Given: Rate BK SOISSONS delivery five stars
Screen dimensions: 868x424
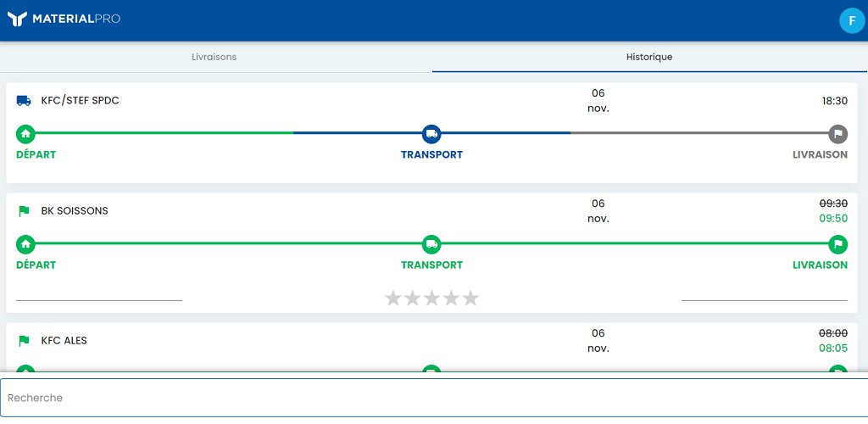Looking at the screenshot, I should [x=470, y=298].
